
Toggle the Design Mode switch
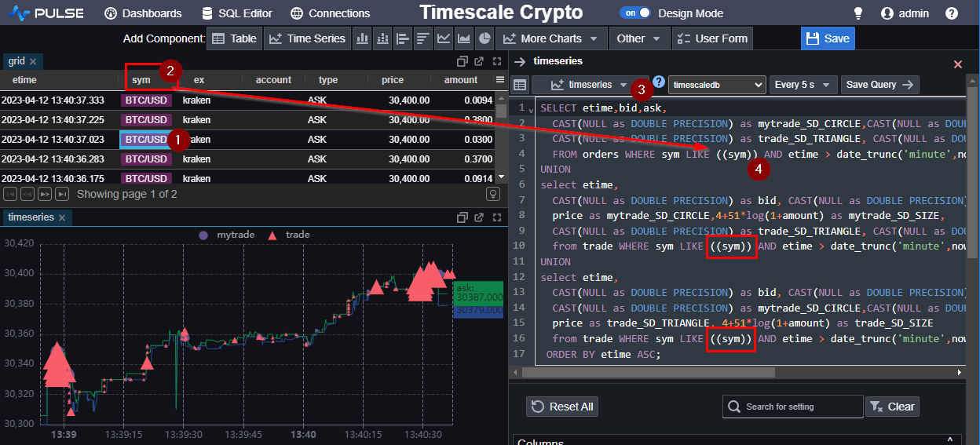pyautogui.click(x=635, y=13)
